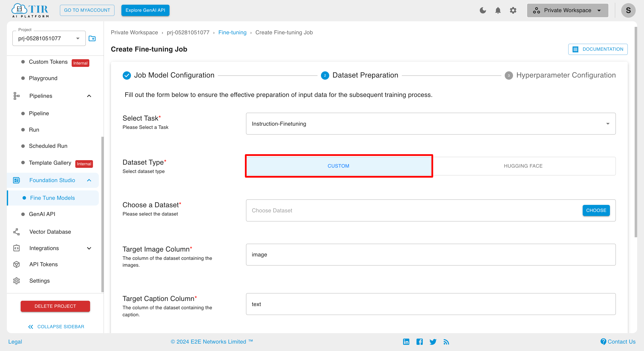Image resolution: width=644 pixels, height=351 pixels.
Task: Expand the Integrations chevron
Action: click(x=89, y=248)
